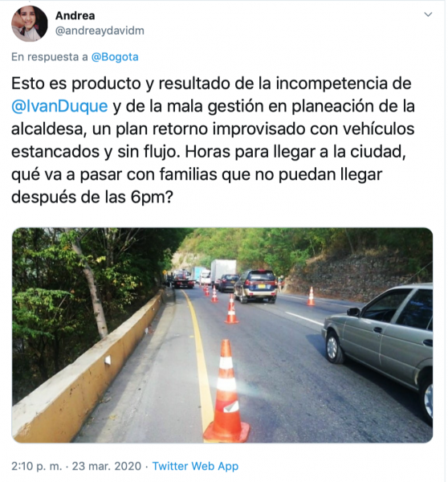The image size is (448, 482).
Task: Click the gray sedan in the photo
Action: (x=377, y=345)
